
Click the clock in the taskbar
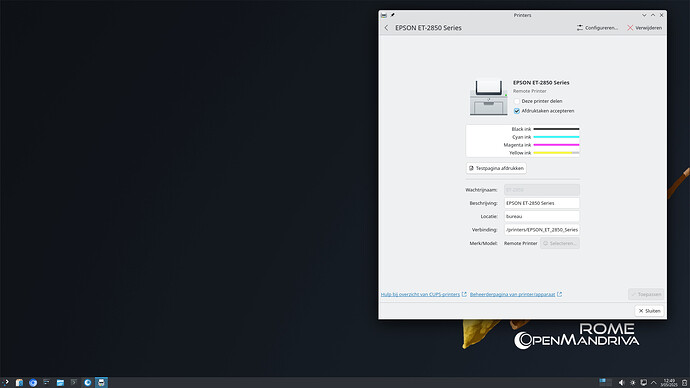click(x=669, y=382)
